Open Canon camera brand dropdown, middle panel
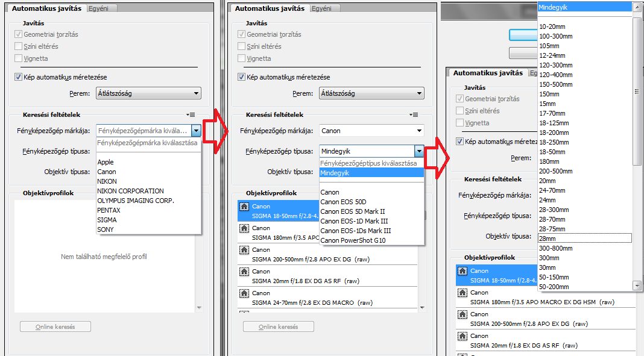This screenshot has height=356, width=644. point(371,131)
